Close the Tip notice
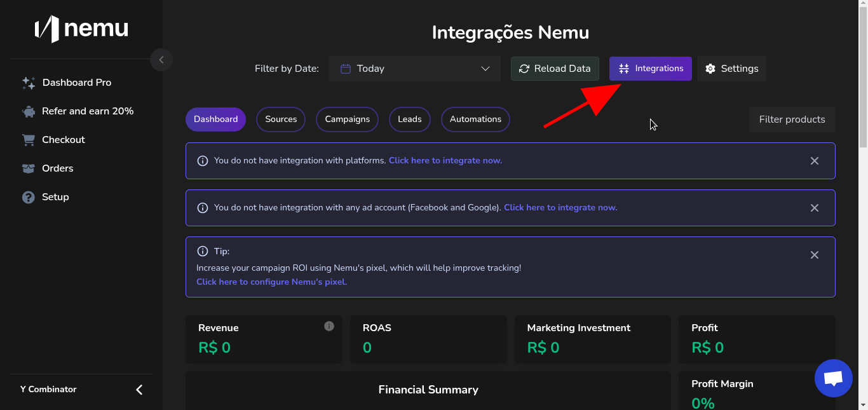 815,255
